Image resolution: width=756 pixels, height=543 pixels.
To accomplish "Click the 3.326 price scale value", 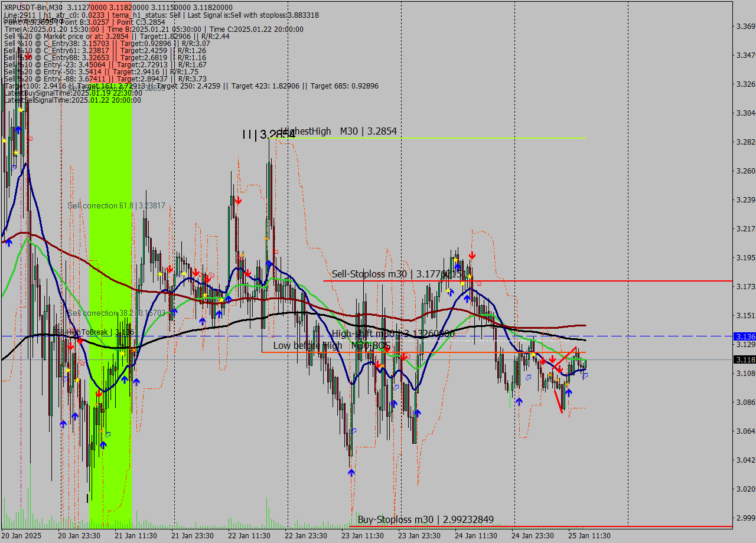I will [746, 84].
